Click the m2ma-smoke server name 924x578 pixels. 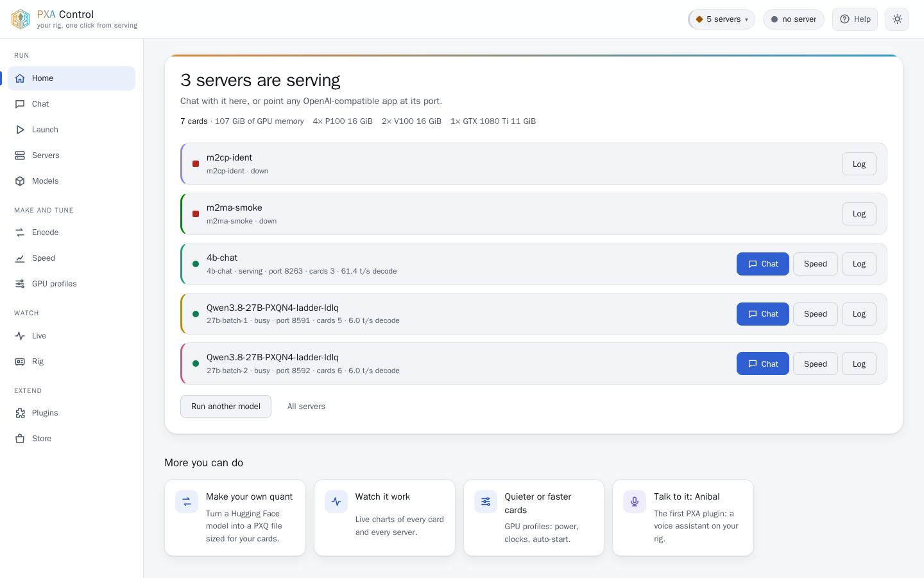click(234, 207)
